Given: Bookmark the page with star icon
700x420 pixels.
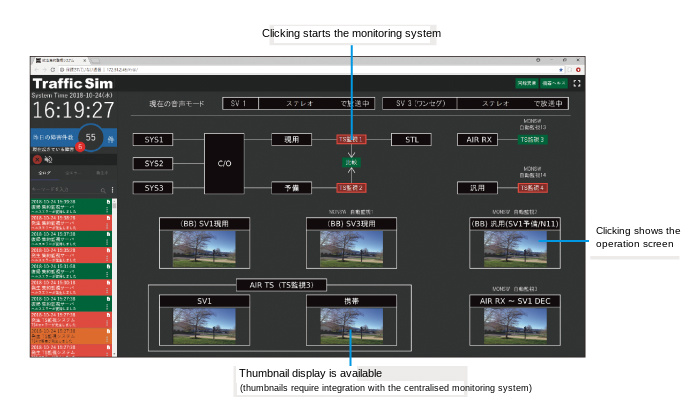Looking at the screenshot, I should pyautogui.click(x=561, y=70).
